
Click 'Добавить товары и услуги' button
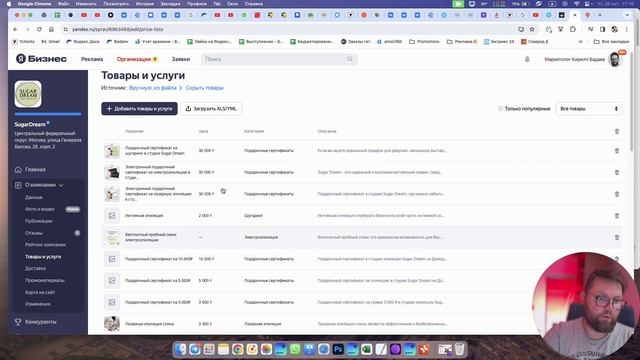click(139, 109)
